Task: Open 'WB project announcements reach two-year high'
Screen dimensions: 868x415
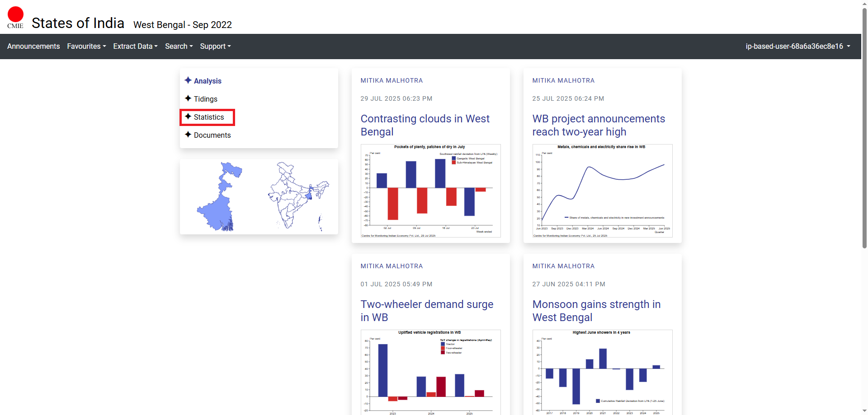Action: tap(599, 125)
